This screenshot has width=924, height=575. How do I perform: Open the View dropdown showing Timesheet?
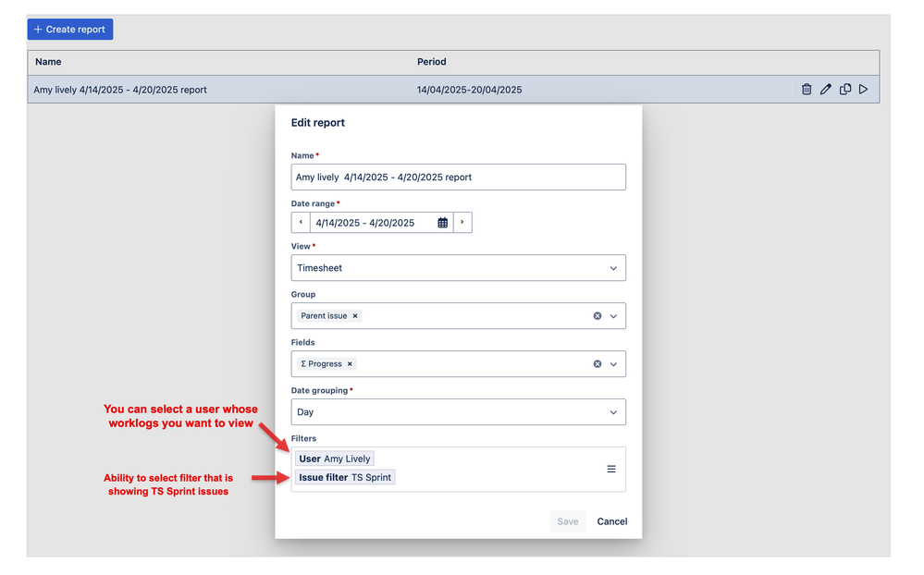pos(612,267)
